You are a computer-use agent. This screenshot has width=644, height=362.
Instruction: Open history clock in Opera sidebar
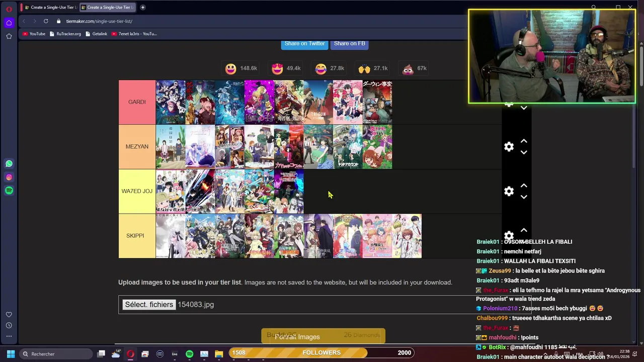(x=9, y=325)
